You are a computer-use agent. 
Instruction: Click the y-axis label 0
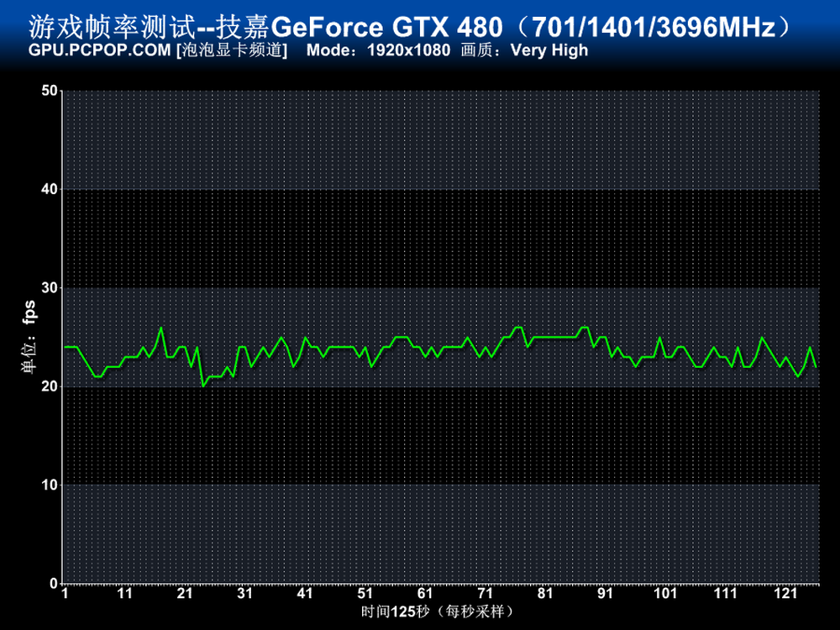tap(54, 584)
